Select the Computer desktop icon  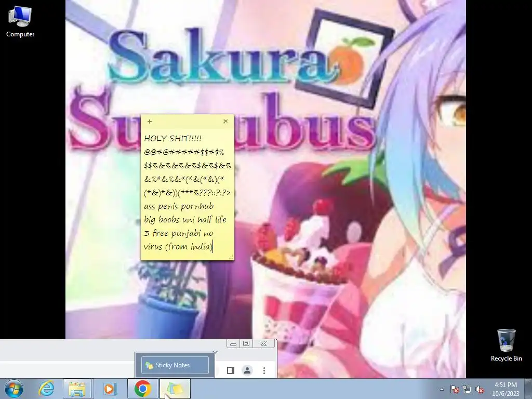20,22
